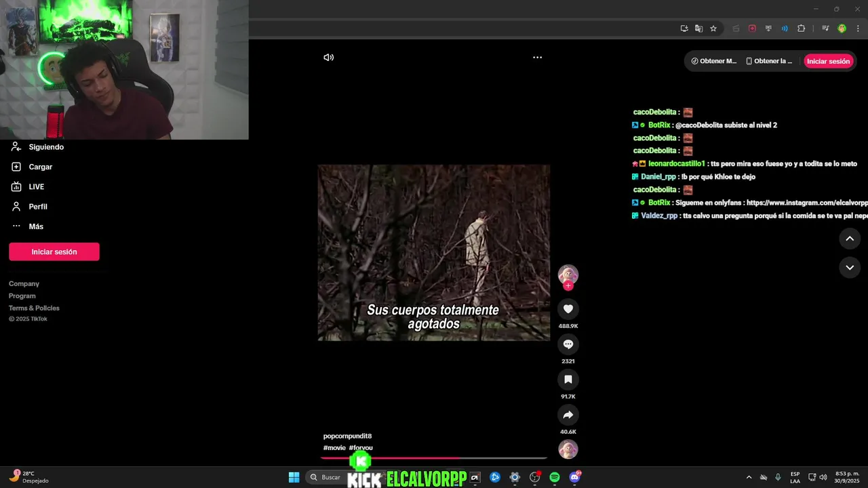
Task: Share the video with the arrow icon
Action: coord(568,415)
